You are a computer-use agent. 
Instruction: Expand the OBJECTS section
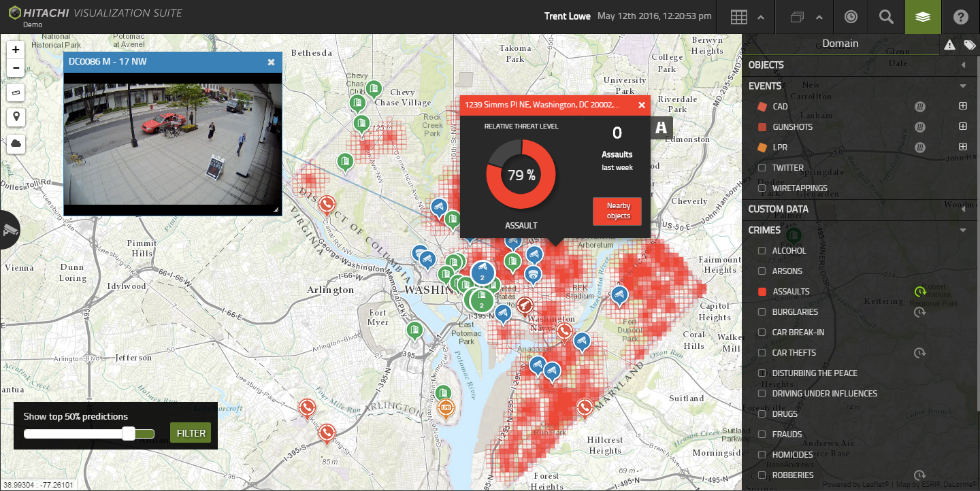[x=963, y=65]
